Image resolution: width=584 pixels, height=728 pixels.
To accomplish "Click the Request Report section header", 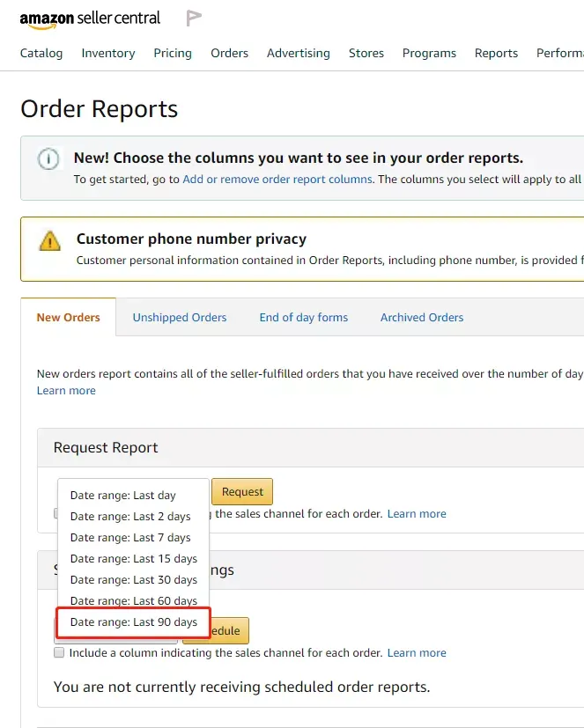I will pyautogui.click(x=106, y=447).
